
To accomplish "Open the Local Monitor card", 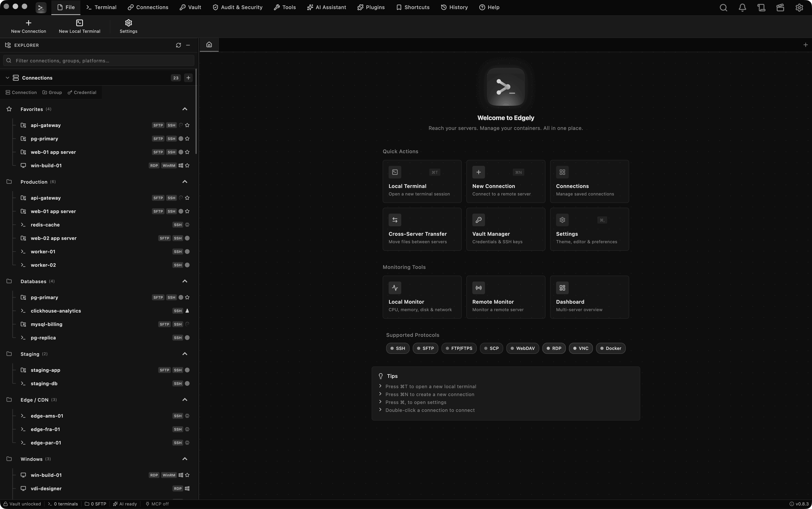I will coord(422,297).
